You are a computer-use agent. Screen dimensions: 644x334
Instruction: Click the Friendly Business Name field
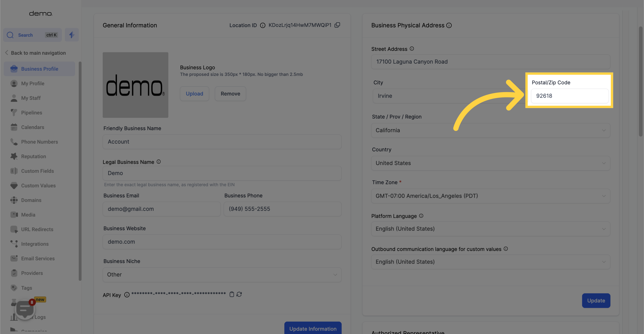pos(222,142)
